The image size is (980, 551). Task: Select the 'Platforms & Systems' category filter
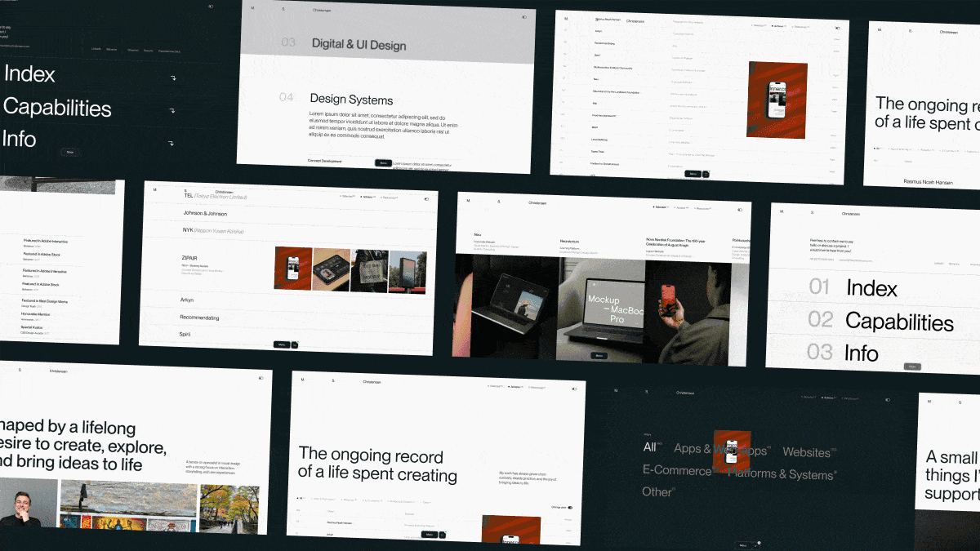[781, 474]
